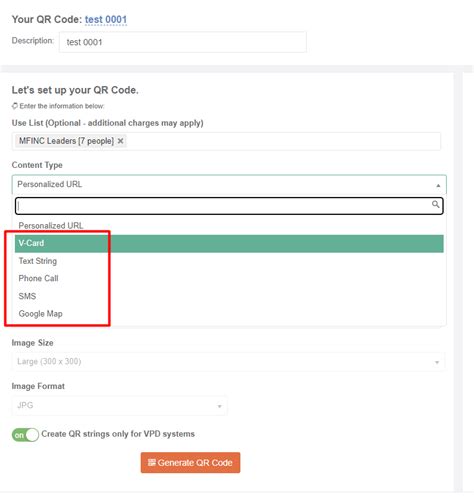Open the Image Format JPG dropdown

click(x=120, y=406)
